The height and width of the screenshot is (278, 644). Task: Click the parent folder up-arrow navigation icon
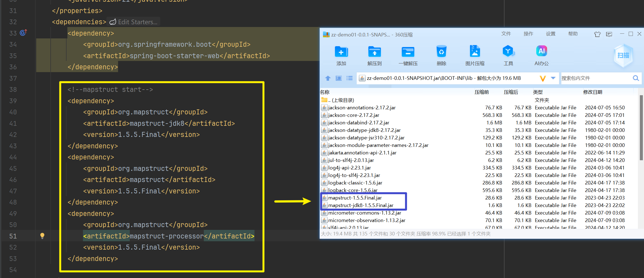(x=328, y=78)
